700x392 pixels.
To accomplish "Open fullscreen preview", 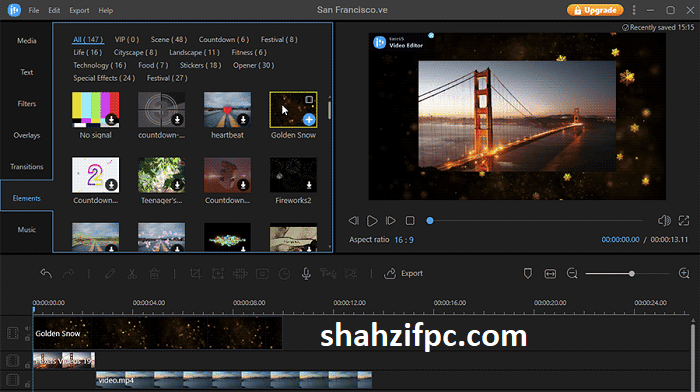I will point(684,221).
